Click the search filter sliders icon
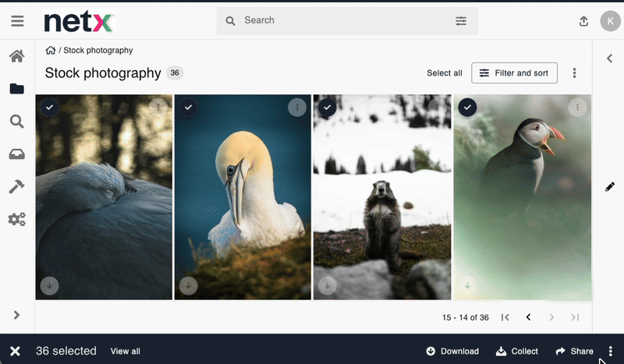This screenshot has height=364, width=624. [x=461, y=21]
